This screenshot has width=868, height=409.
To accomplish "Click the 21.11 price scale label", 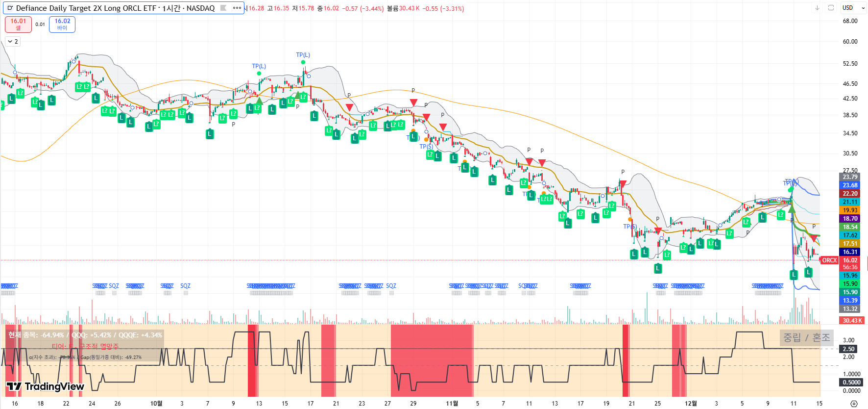I will (x=850, y=202).
